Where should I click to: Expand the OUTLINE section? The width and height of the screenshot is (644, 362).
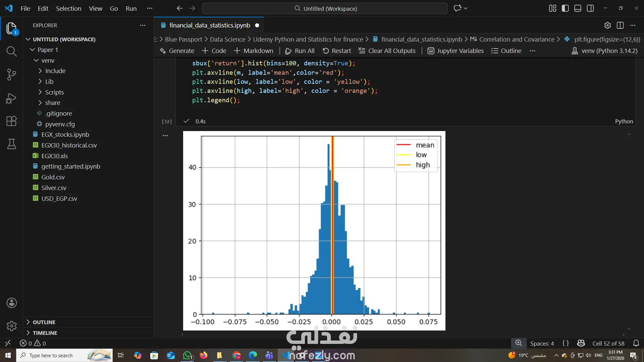coord(44,322)
